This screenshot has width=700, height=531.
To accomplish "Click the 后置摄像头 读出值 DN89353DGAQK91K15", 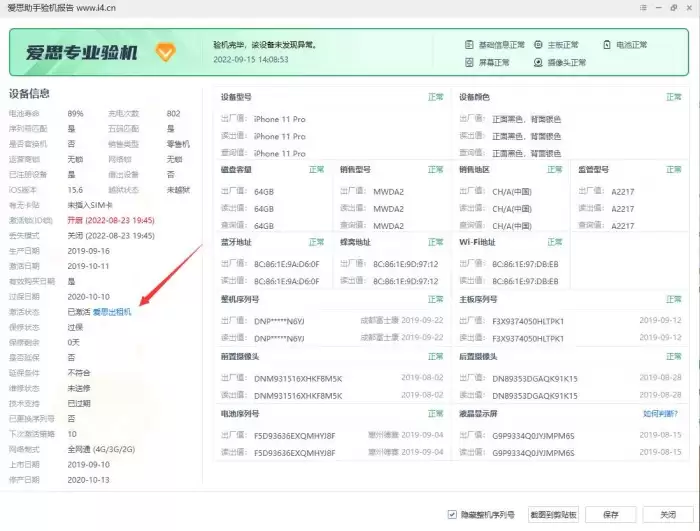I will 535,396.
